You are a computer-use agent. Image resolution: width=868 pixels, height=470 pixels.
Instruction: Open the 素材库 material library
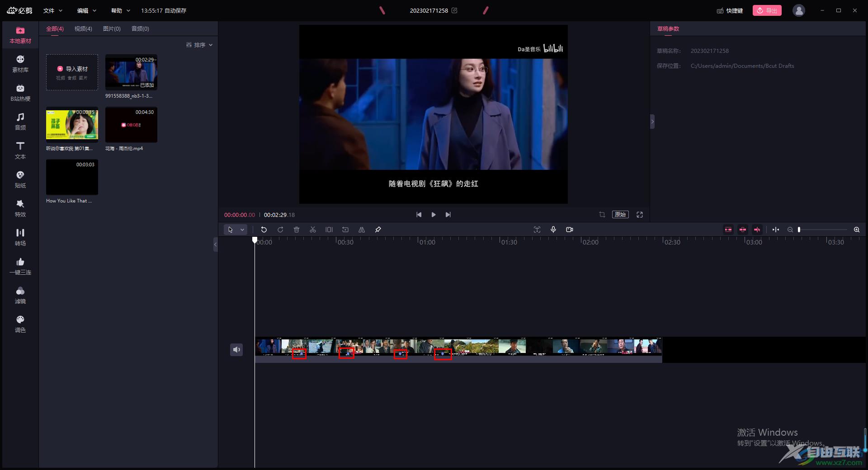tap(20, 64)
